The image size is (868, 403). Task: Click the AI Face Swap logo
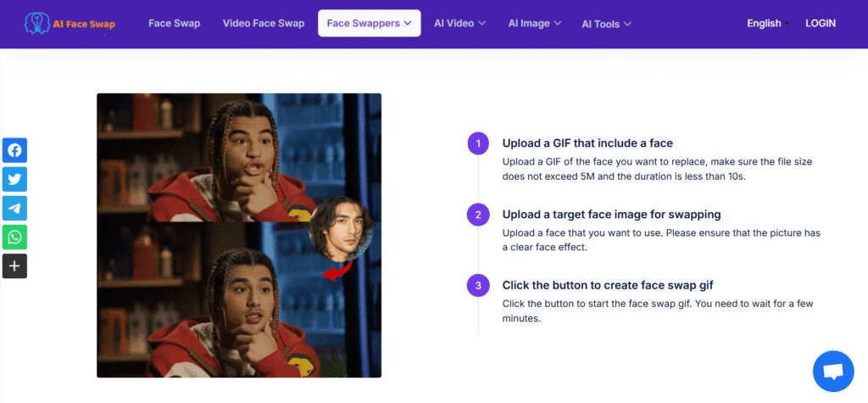(70, 23)
